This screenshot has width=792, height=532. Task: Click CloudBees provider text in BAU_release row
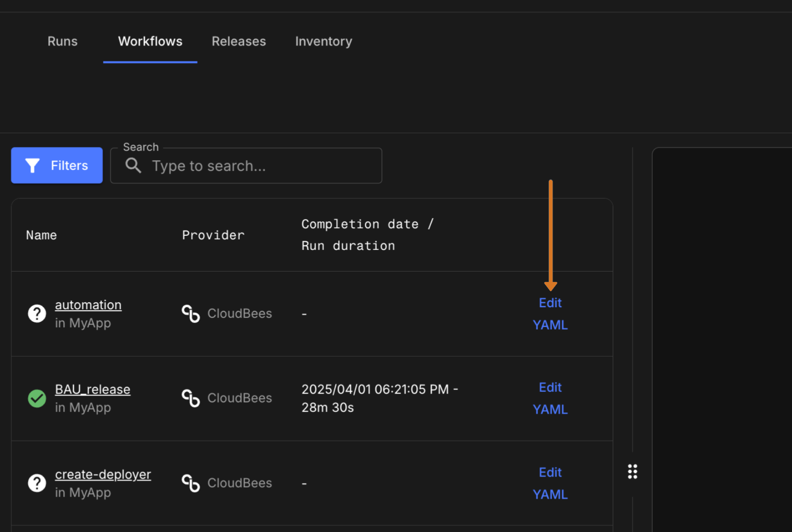click(x=239, y=398)
